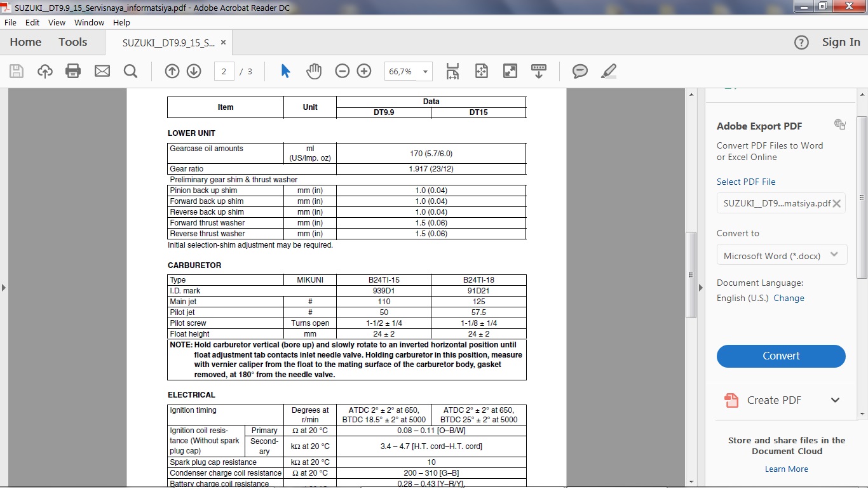Click the document scrollbar down arrow
Viewport: 868px width, 489px height.
(691, 482)
